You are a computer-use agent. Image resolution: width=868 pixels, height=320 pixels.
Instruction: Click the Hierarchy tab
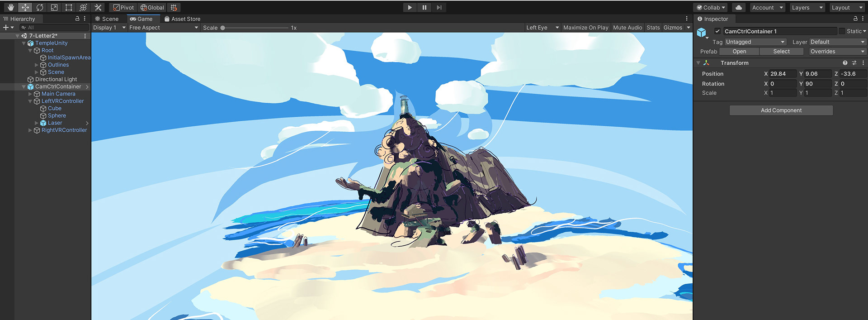(x=19, y=19)
